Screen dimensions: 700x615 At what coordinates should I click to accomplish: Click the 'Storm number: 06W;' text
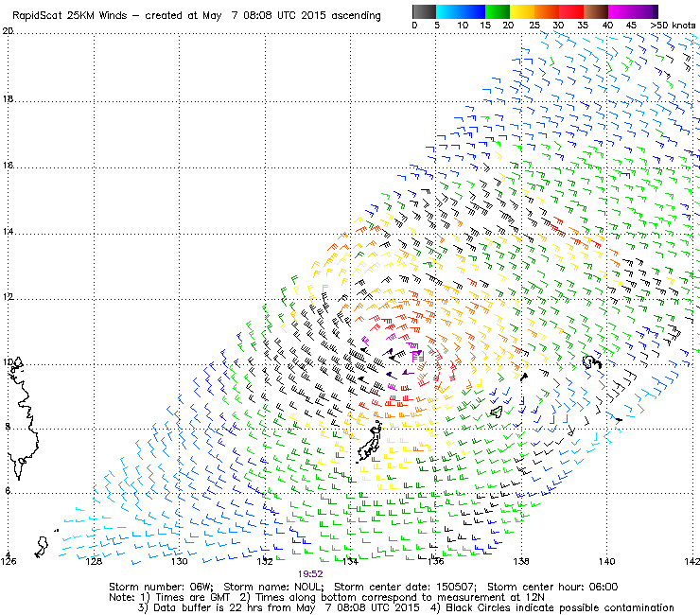[x=161, y=587]
